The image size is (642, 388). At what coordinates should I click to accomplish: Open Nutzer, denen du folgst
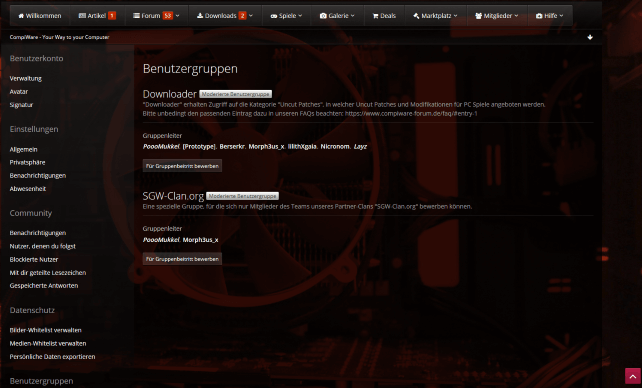[x=43, y=246]
